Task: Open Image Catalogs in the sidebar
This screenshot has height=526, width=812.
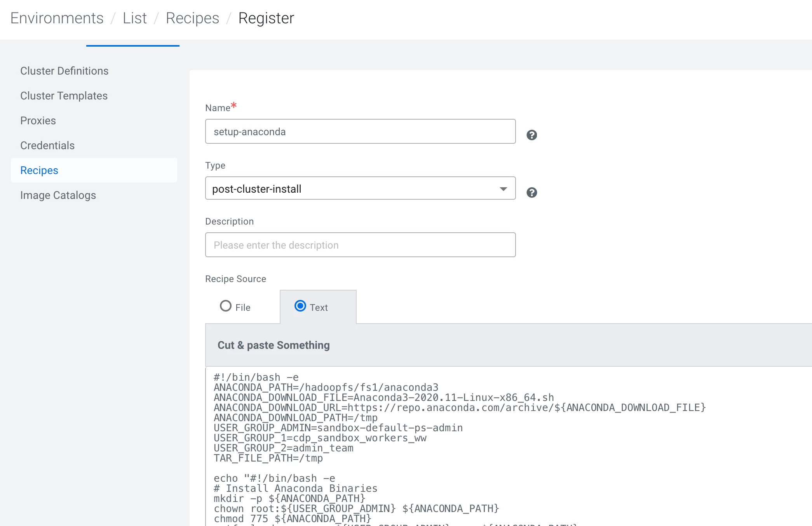Action: (x=58, y=195)
